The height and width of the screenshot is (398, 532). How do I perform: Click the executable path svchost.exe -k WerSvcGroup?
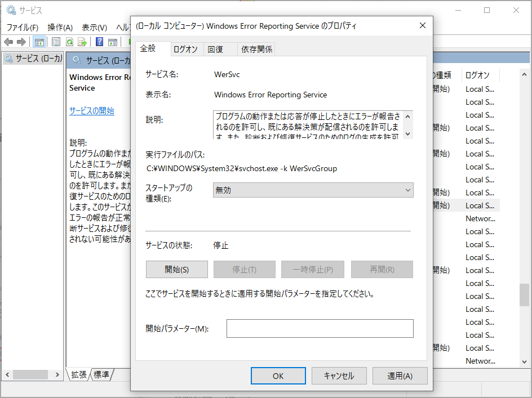coord(242,168)
